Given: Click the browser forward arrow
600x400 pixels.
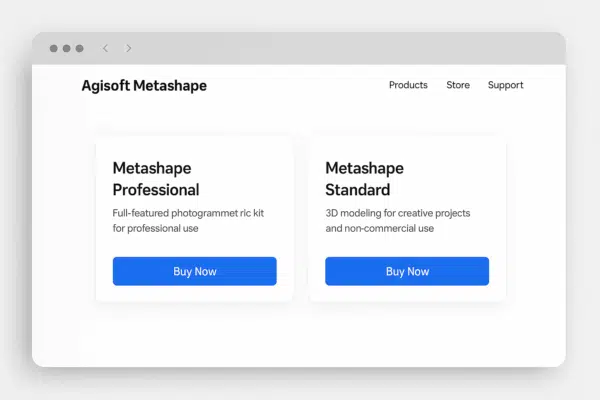Looking at the screenshot, I should (x=128, y=48).
